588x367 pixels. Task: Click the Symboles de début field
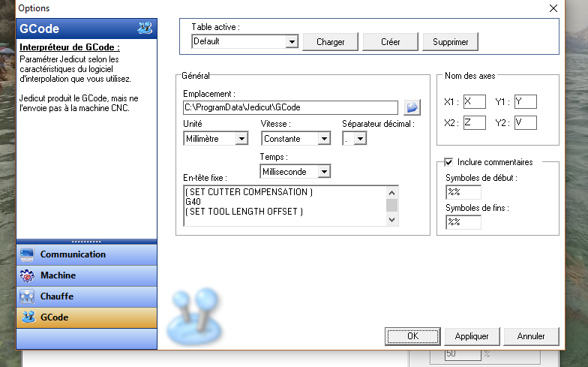(x=463, y=192)
